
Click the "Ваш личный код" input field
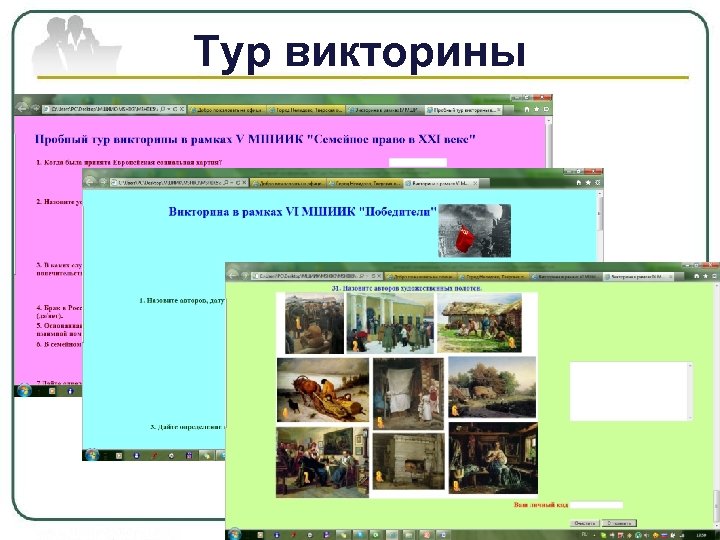click(596, 505)
